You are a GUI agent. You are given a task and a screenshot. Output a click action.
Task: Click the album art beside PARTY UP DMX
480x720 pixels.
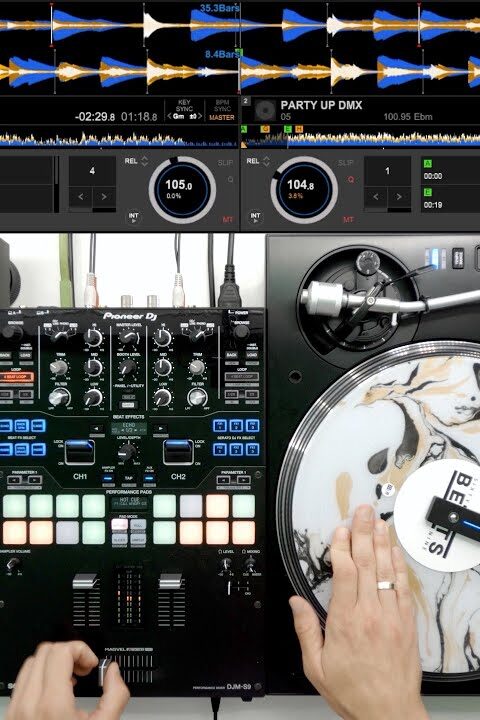pyautogui.click(x=265, y=110)
